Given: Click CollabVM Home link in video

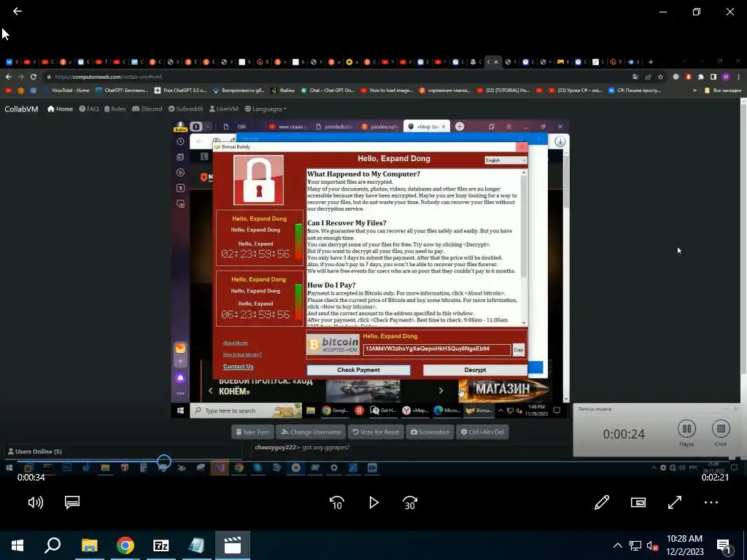Looking at the screenshot, I should pyautogui.click(x=60, y=109).
